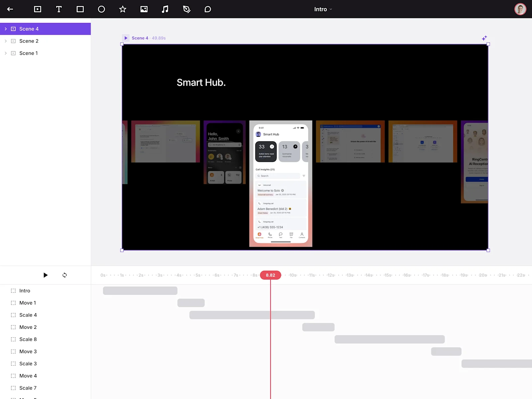
Task: Open the Intro project dropdown
Action: (323, 9)
